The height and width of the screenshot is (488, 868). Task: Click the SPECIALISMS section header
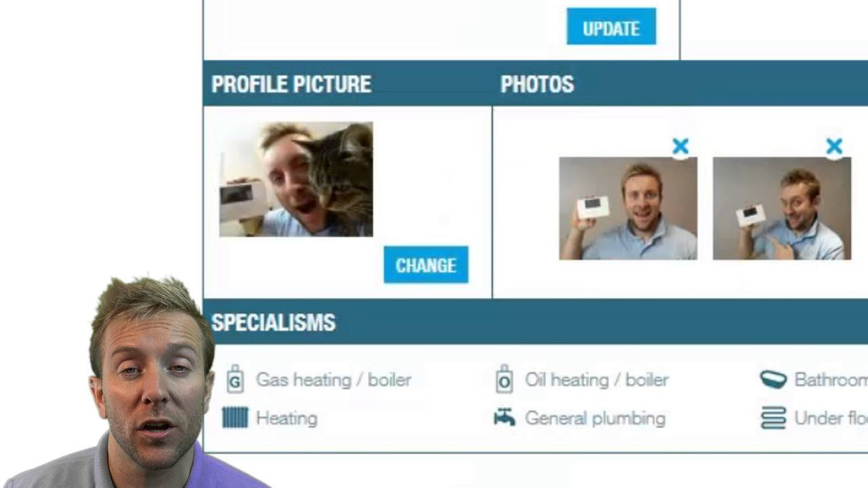click(273, 323)
